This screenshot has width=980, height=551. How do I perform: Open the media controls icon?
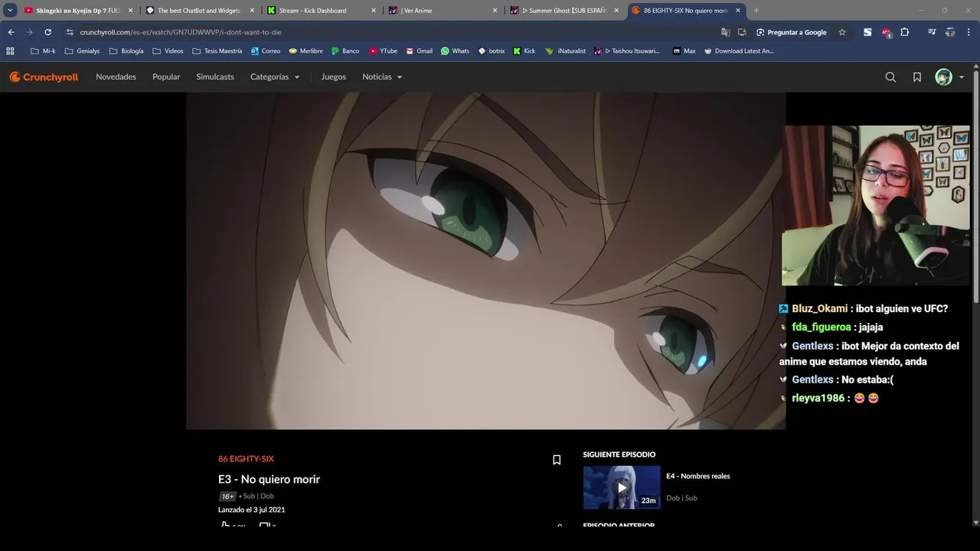(932, 32)
